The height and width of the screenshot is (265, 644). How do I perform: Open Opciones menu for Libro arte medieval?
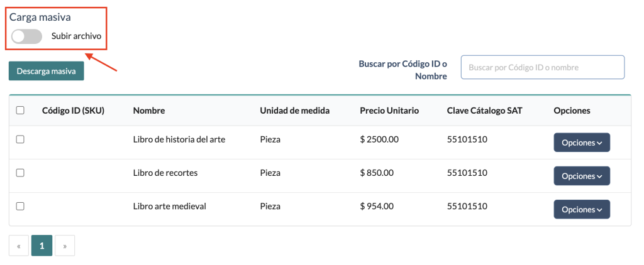581,209
